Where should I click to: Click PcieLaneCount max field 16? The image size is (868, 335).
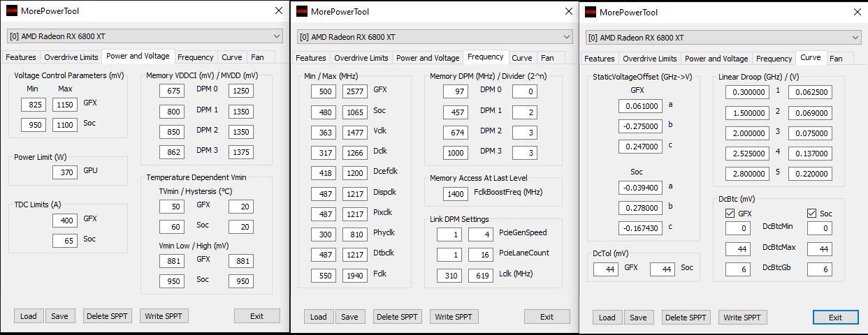click(x=481, y=255)
